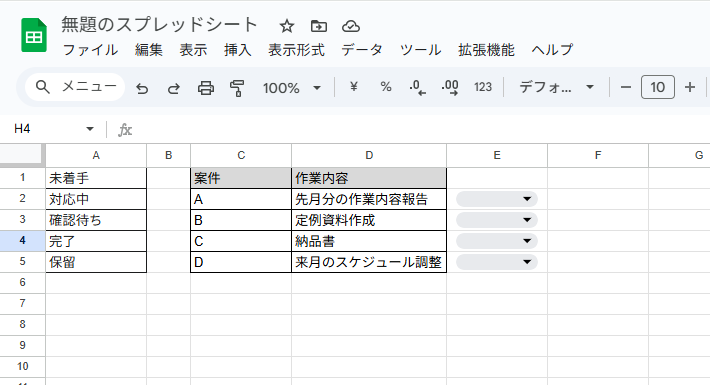710x385 pixels.
Task: Select cell 先月分の作業内容報告
Action: 369,199
